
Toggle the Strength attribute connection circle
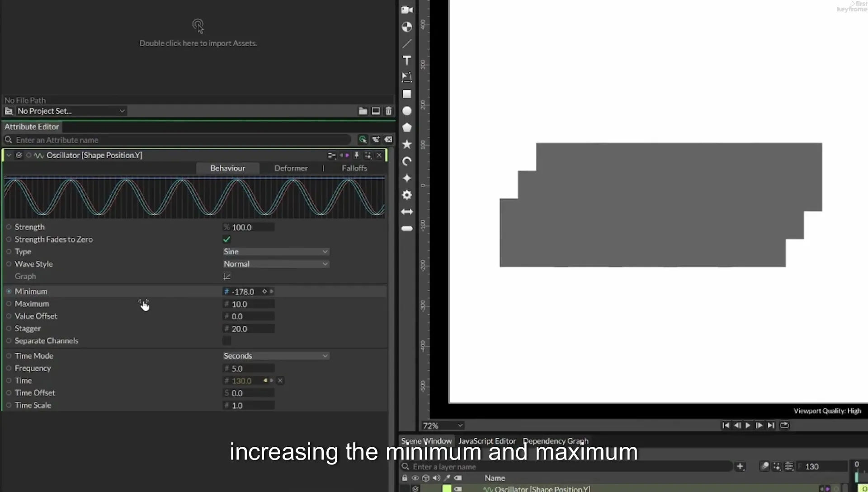[x=9, y=227]
